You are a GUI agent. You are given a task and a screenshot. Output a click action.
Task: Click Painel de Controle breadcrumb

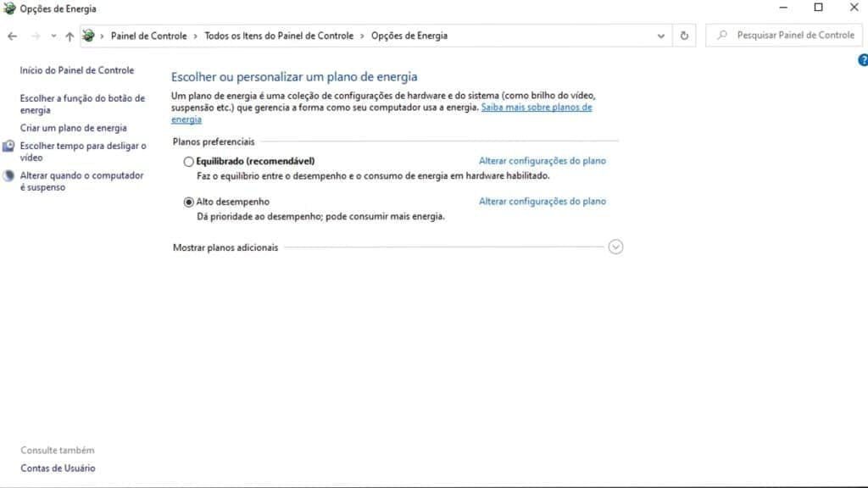[x=148, y=36]
